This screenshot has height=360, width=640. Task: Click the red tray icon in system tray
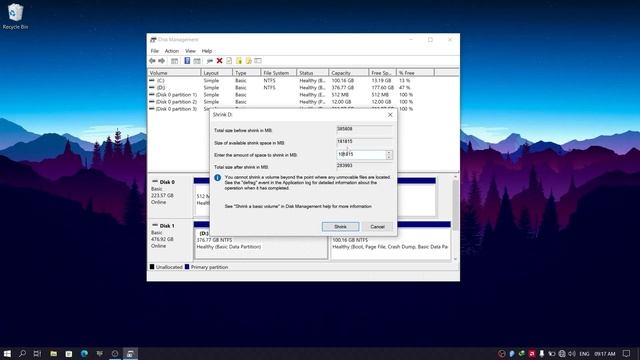pos(532,353)
